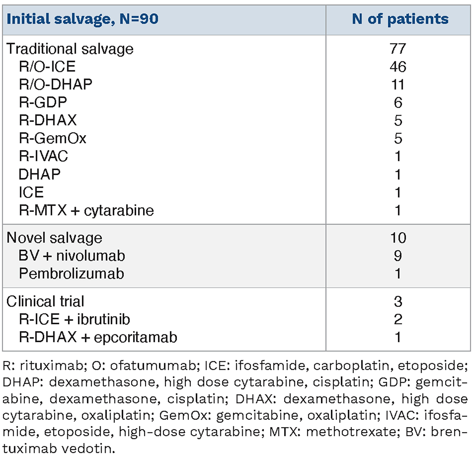Select the 'R/O-DHAP' regimen row label

click(56, 84)
